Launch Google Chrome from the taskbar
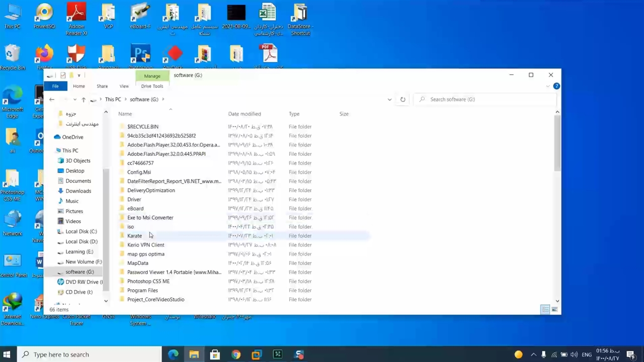Viewport: 644px width, 362px height. point(236,354)
